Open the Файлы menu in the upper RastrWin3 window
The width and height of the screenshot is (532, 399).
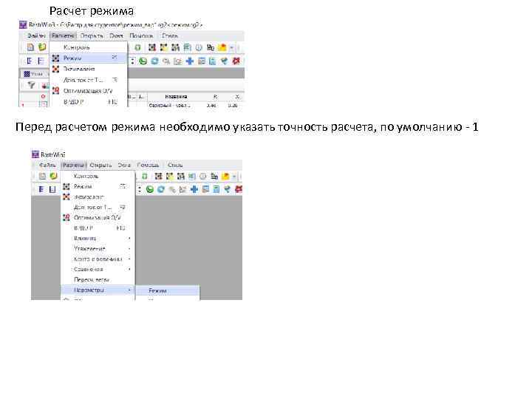coord(36,35)
